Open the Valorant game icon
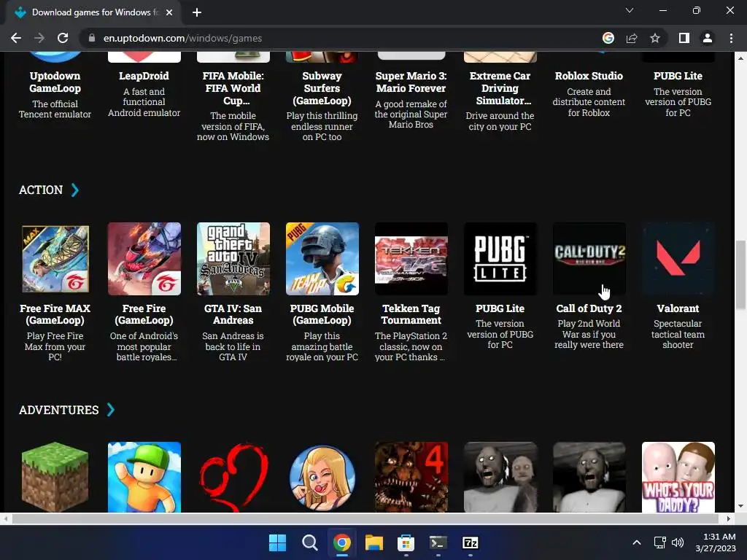This screenshot has height=560, width=747. click(678, 259)
